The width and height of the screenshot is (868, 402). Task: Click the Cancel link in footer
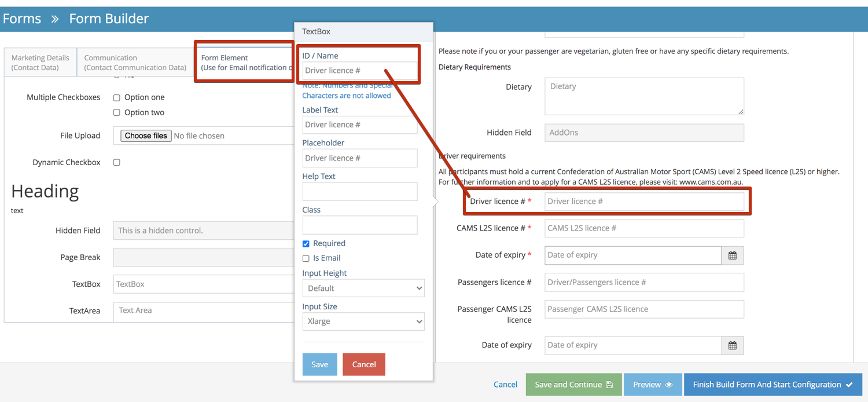[x=505, y=385]
